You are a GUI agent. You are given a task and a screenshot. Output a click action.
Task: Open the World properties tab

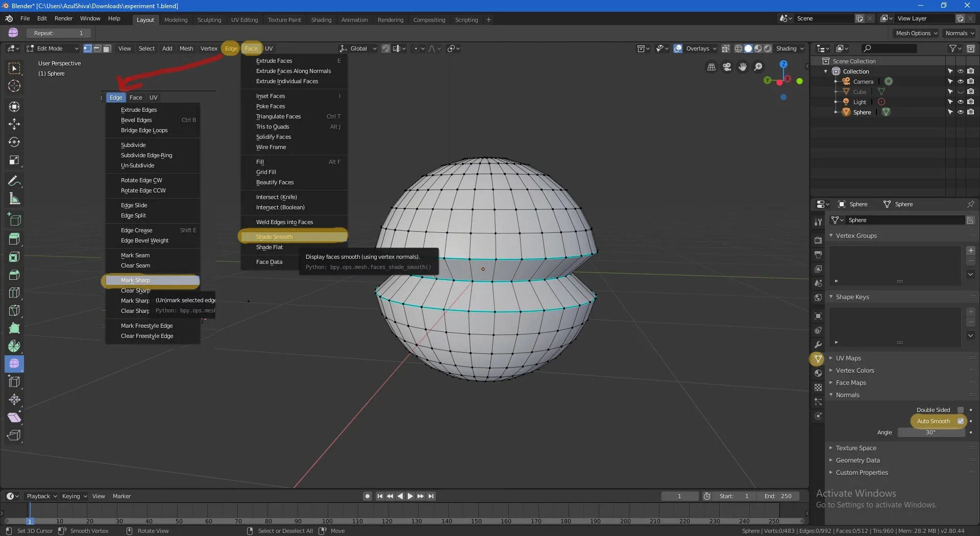tap(818, 298)
